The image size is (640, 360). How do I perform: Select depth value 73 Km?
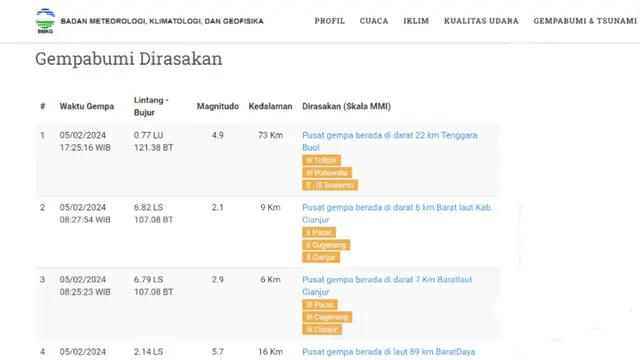click(270, 135)
